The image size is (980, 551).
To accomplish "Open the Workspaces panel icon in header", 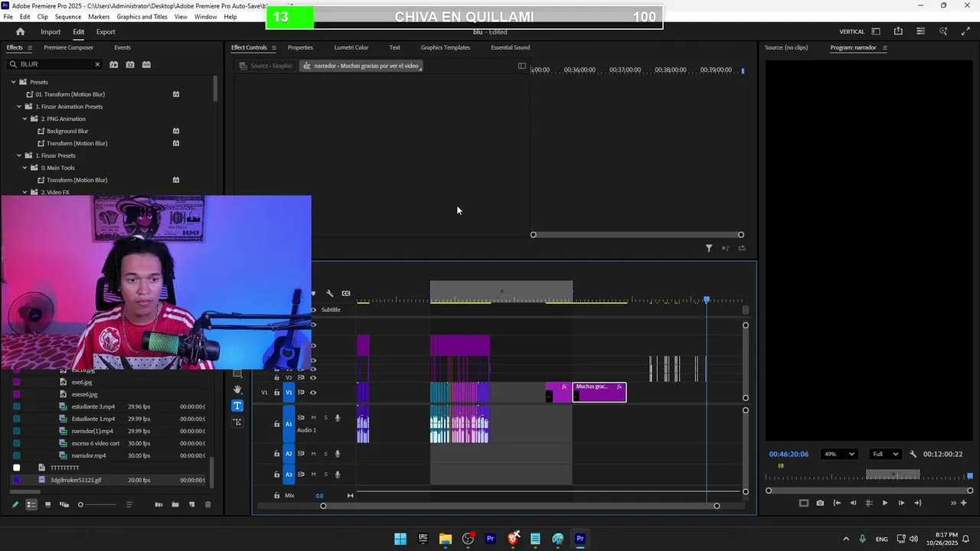I will coord(876,31).
